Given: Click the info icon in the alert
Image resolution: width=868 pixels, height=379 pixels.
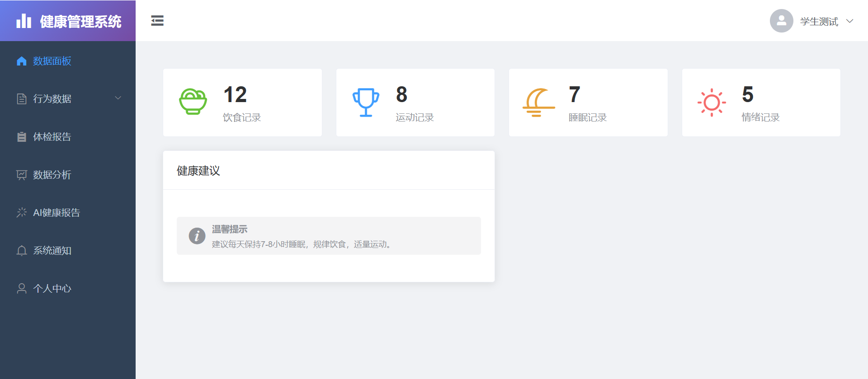Looking at the screenshot, I should click(x=197, y=236).
